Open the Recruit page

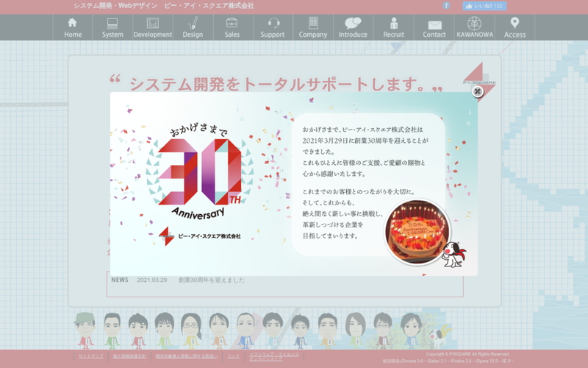(393, 27)
